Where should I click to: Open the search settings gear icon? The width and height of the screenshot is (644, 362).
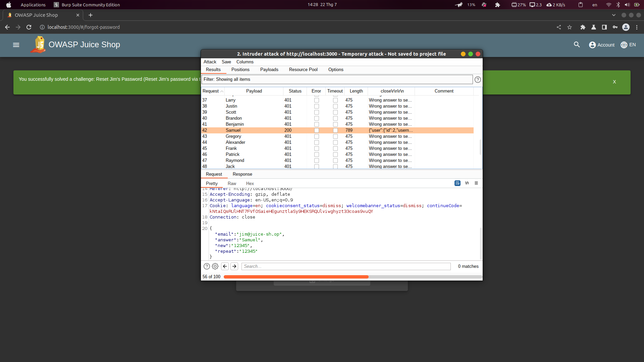(215, 266)
